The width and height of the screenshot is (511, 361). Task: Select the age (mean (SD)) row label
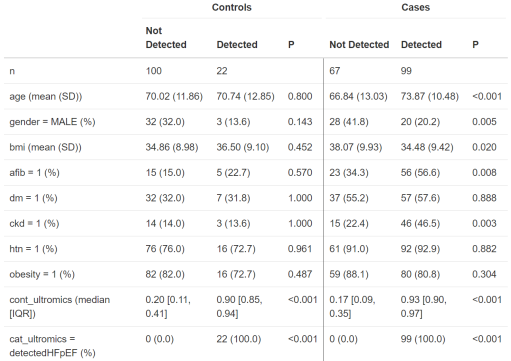(46, 97)
